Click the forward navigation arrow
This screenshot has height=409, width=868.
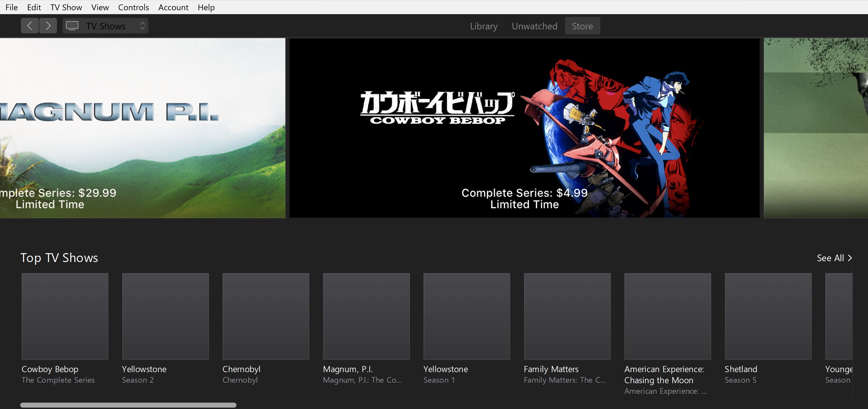click(48, 26)
